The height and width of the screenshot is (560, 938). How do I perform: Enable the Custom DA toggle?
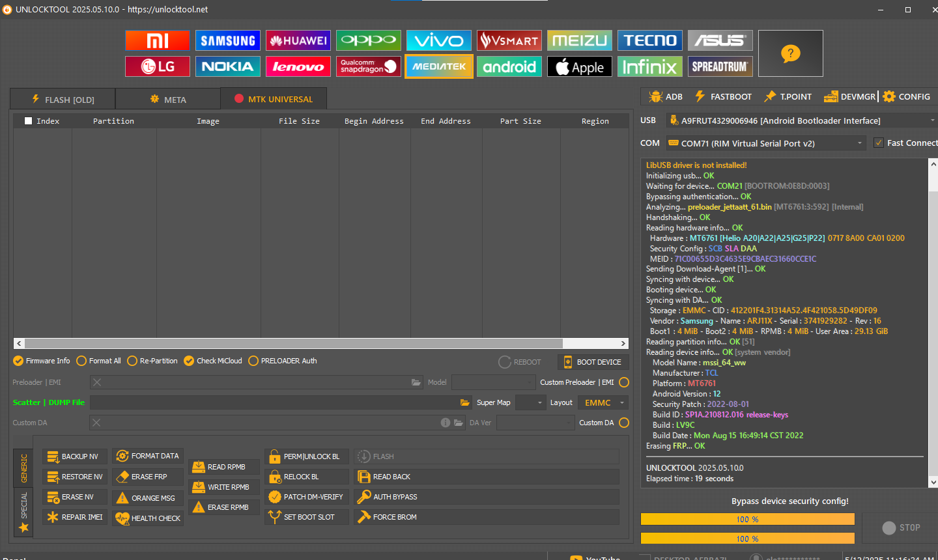(x=624, y=423)
